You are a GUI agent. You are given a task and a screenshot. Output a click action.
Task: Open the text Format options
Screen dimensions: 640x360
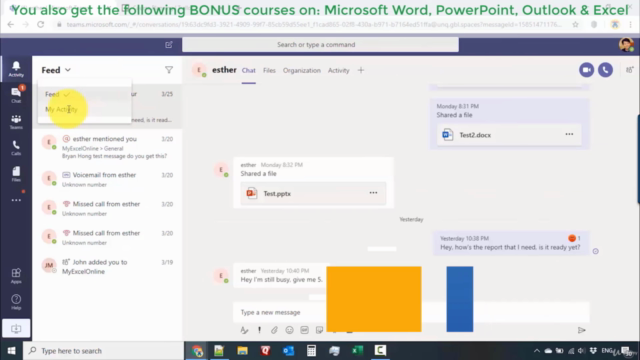244,330
